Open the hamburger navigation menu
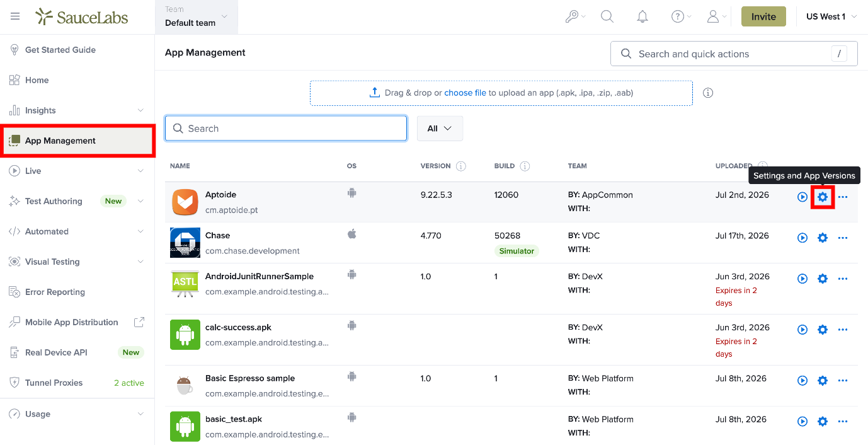The width and height of the screenshot is (868, 445). coord(15,16)
